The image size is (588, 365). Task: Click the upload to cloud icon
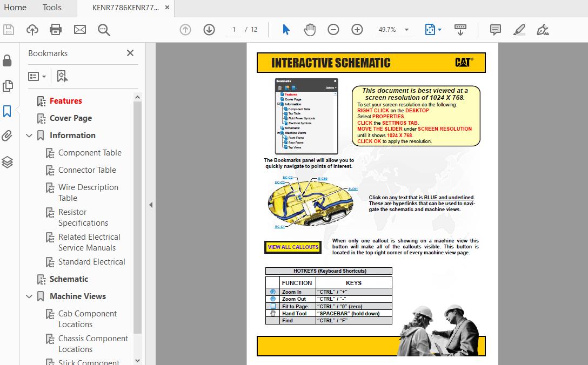[32, 30]
